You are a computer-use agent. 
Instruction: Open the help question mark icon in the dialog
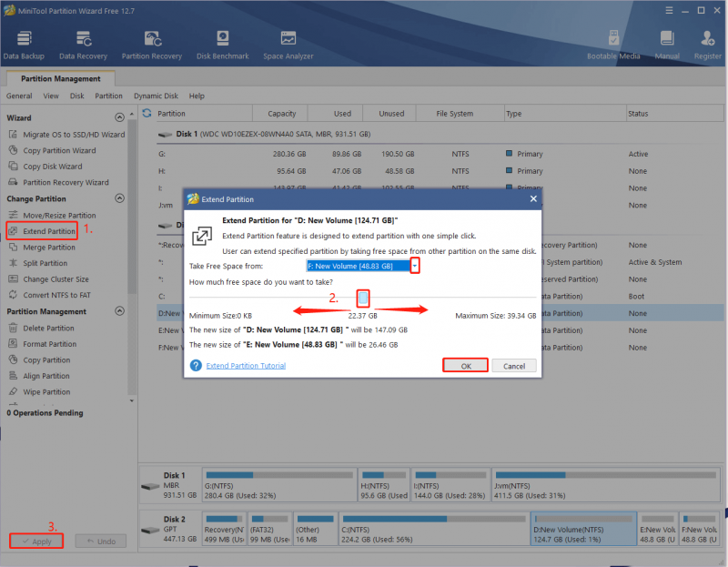click(x=196, y=366)
